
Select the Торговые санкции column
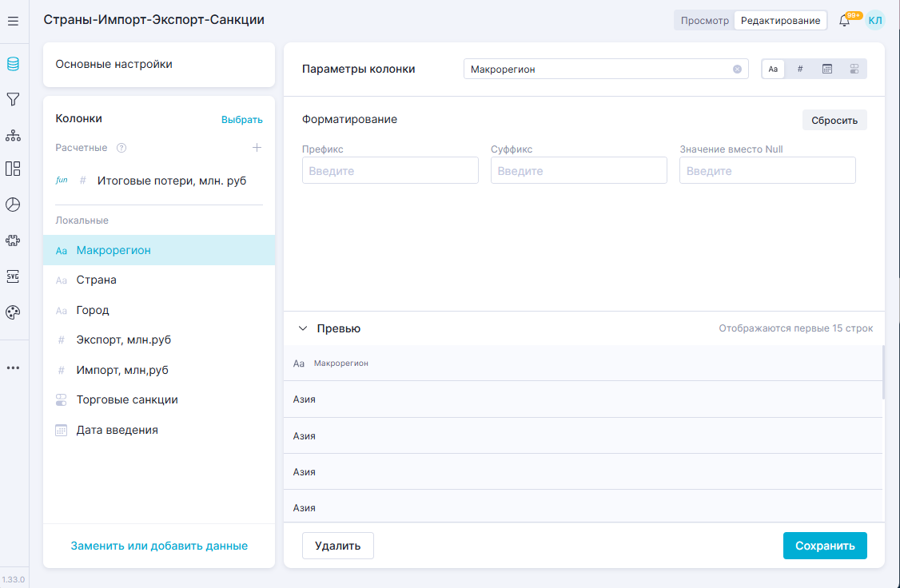127,399
